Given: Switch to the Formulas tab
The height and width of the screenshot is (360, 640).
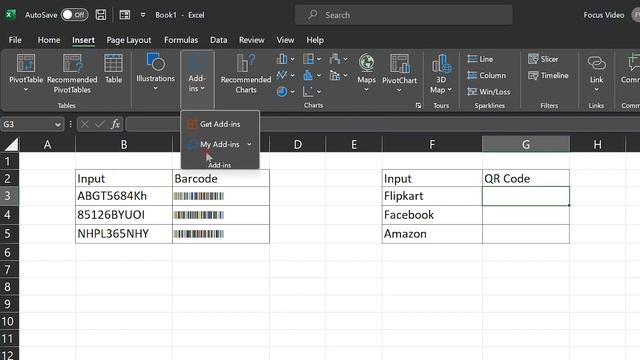Looking at the screenshot, I should click(x=181, y=40).
